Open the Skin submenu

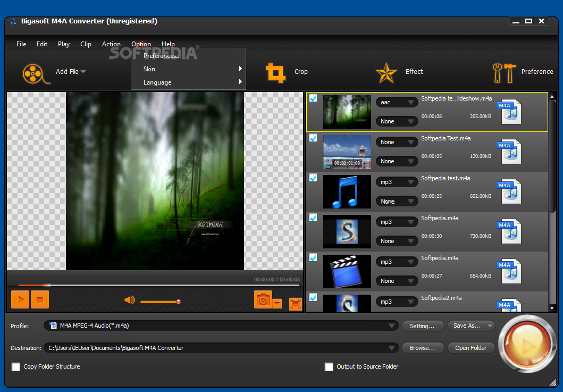189,69
